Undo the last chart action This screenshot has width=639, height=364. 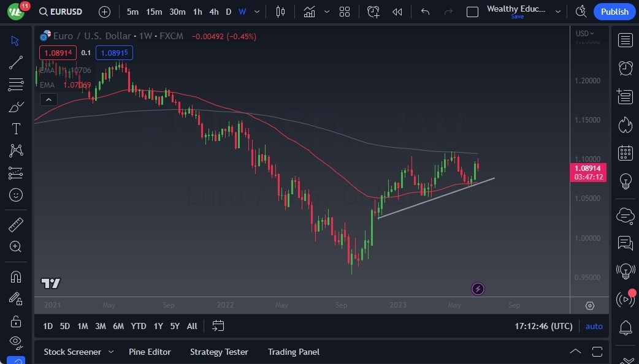[426, 11]
